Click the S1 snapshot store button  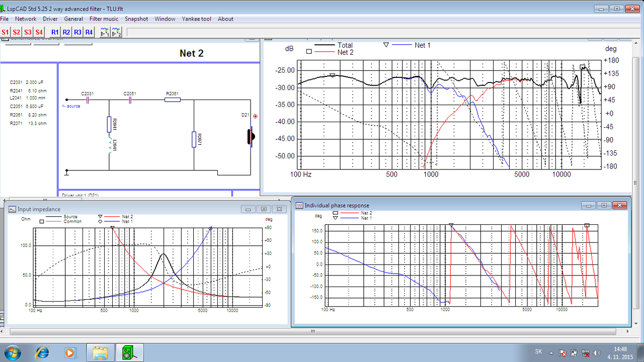pyautogui.click(x=5, y=32)
